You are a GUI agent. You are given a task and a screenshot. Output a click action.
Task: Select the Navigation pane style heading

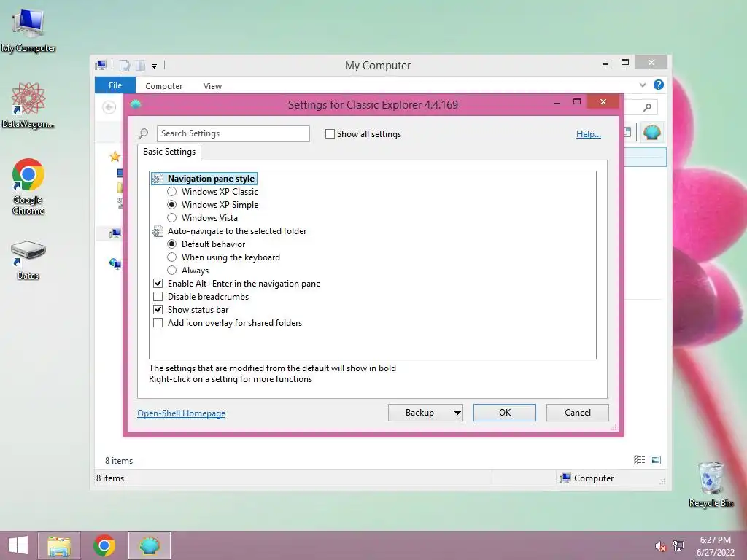211,179
